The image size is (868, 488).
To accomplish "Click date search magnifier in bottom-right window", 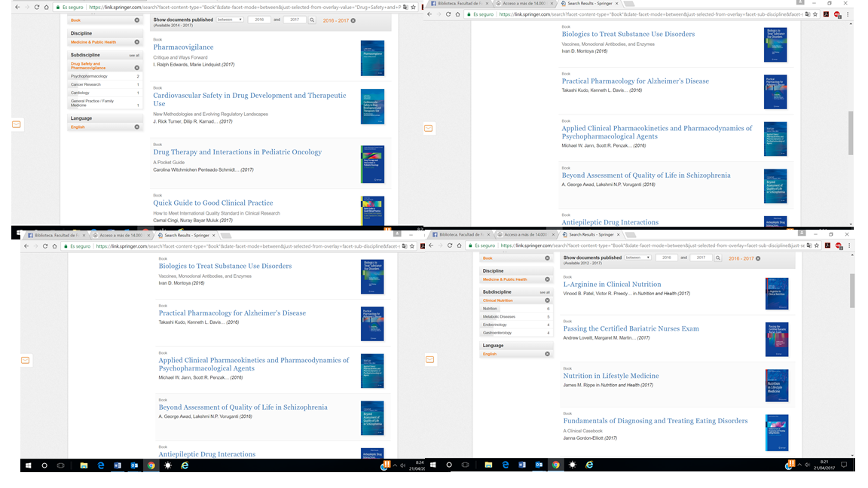I will coord(718,258).
